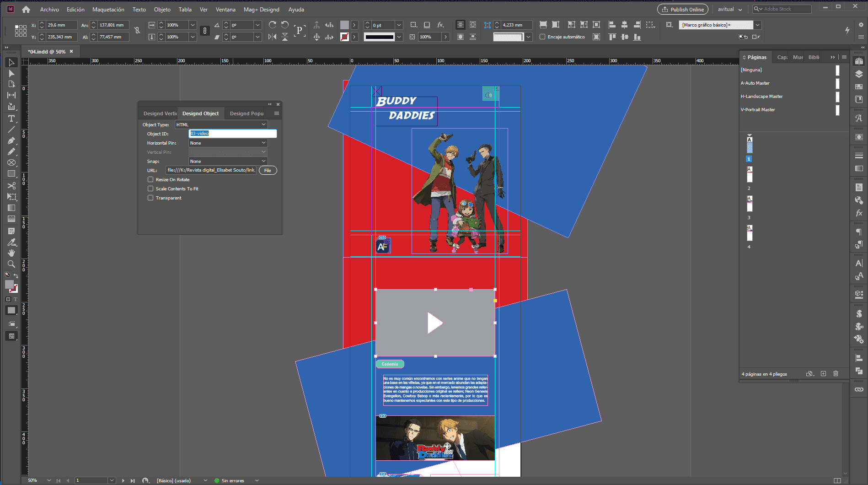Toggle Encaje automático checkbox
The image size is (868, 485).
542,37
